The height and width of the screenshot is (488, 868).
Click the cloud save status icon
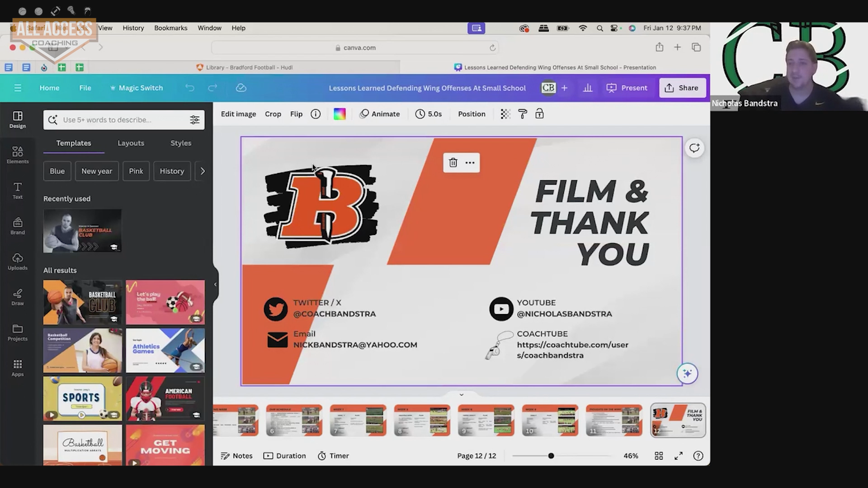click(241, 88)
